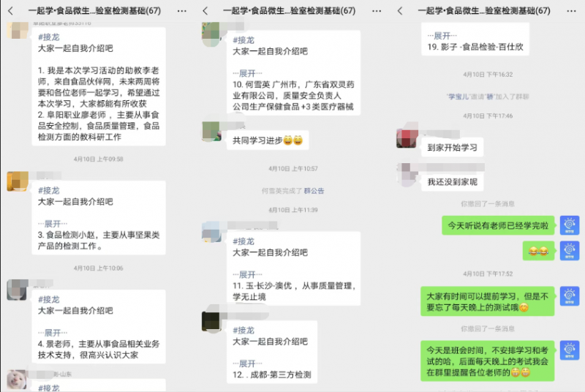Open the 群公告 link
Screen dimensions: 585x392
point(314,191)
